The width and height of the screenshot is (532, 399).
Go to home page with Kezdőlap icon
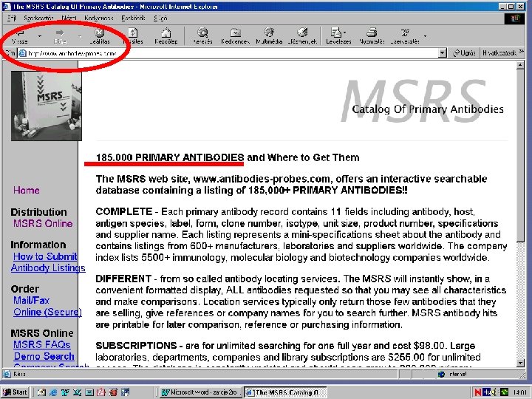[x=166, y=36]
